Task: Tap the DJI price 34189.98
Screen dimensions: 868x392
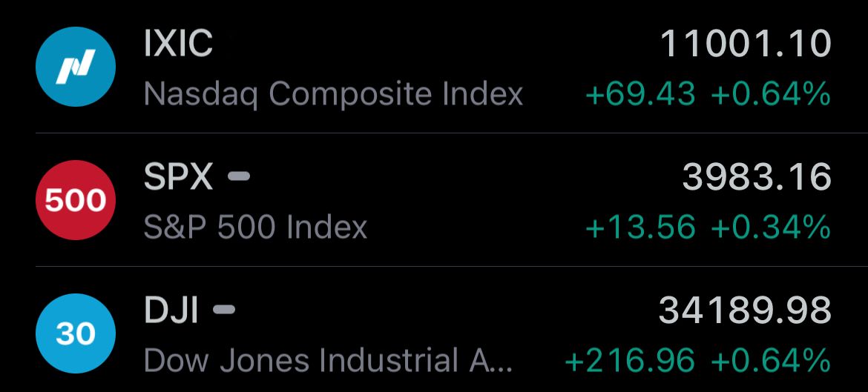Action: 745,310
